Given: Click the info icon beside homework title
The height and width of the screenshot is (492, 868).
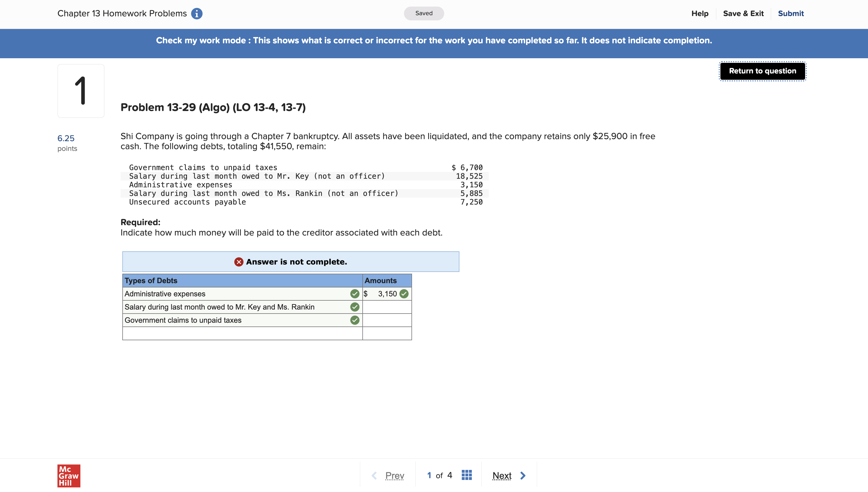Looking at the screenshot, I should tap(196, 13).
